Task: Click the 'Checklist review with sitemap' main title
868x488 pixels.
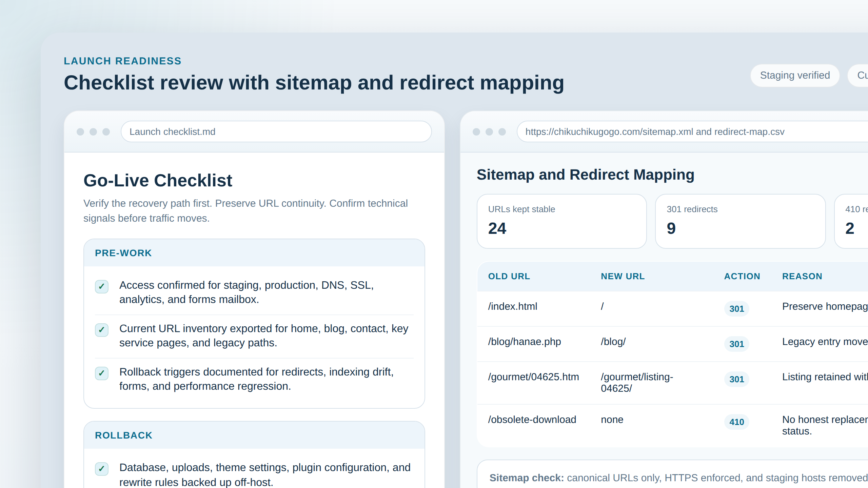Action: (x=314, y=83)
